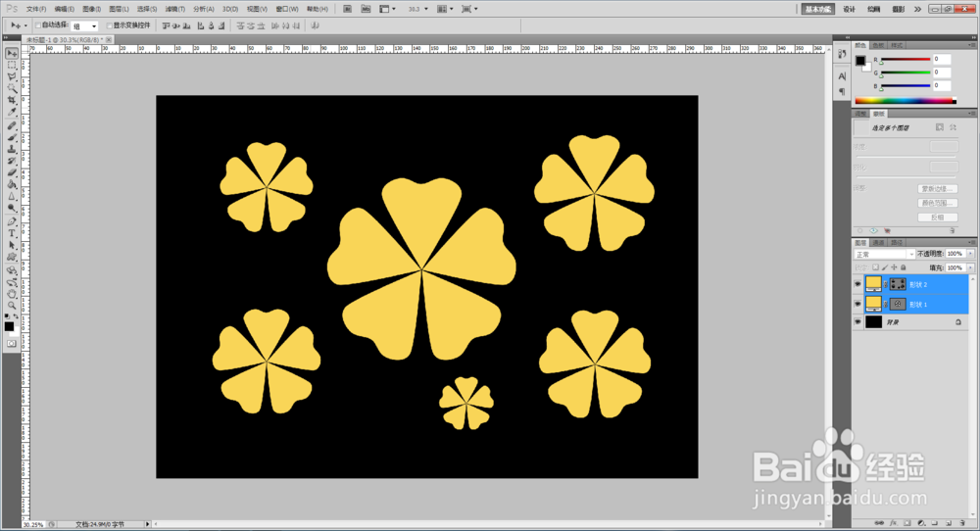Select the Eraser tool
The image size is (980, 531).
pyautogui.click(x=11, y=173)
